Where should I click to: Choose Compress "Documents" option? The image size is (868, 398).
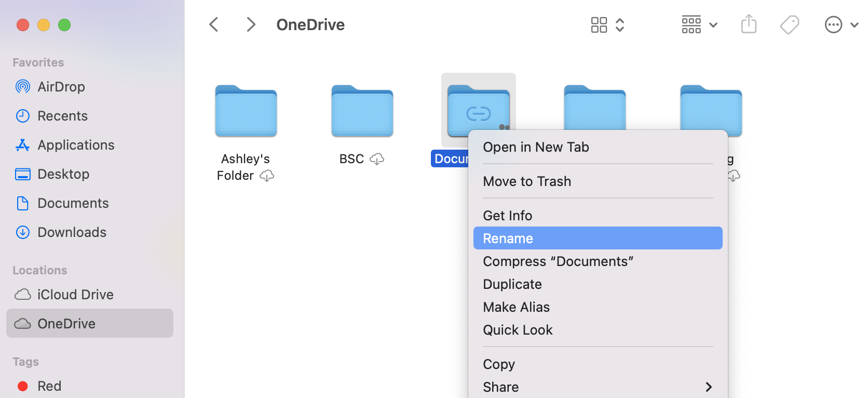pyautogui.click(x=598, y=261)
